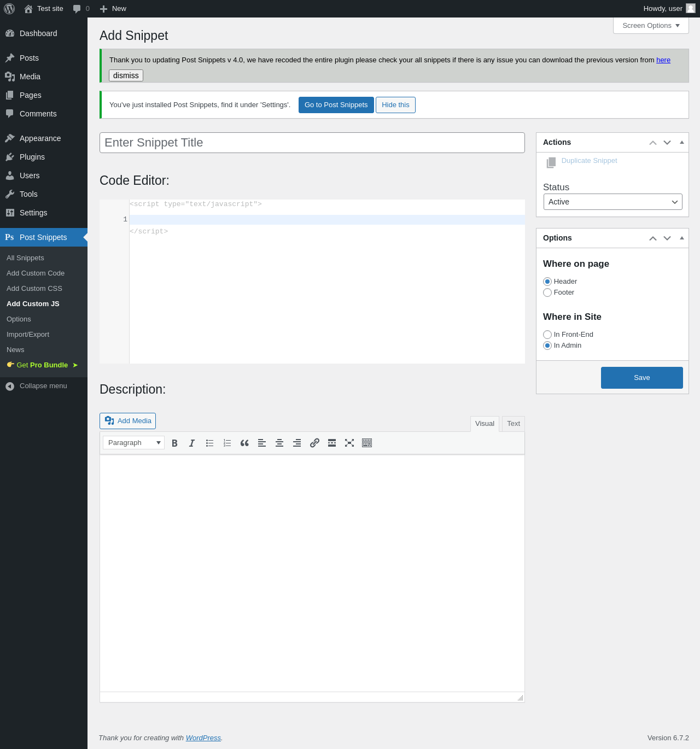Collapse the Actions panel

[x=682, y=142]
